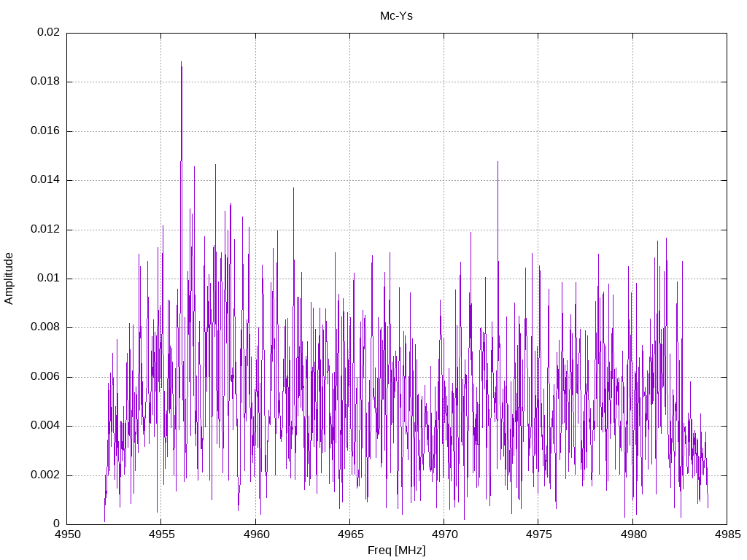747x560 pixels.
Task: Click the plot title 'Mc-Ys'
Action: 396,16
